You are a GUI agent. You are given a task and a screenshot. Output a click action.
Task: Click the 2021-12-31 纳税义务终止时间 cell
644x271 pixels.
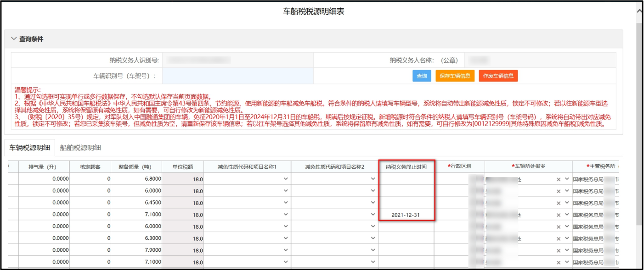pos(406,215)
